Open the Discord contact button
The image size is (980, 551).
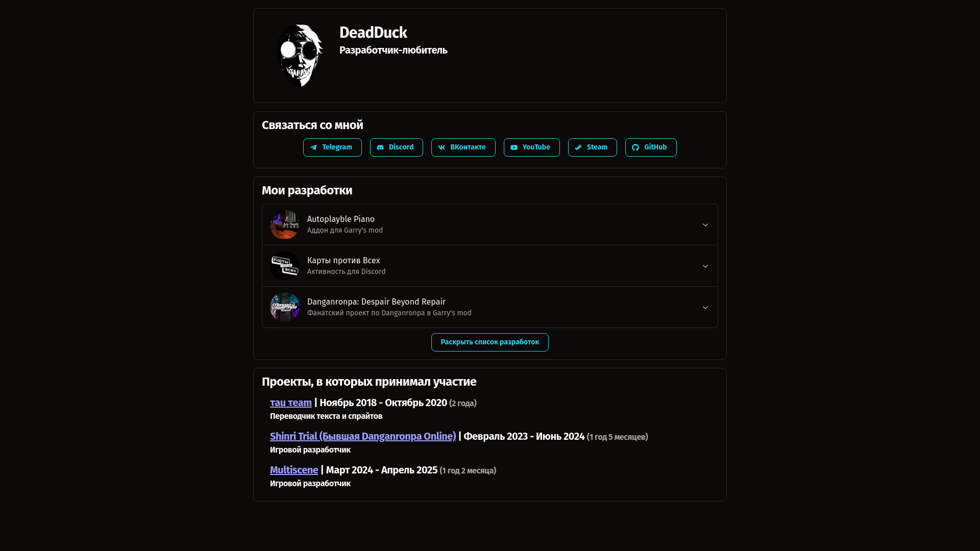[x=397, y=147]
